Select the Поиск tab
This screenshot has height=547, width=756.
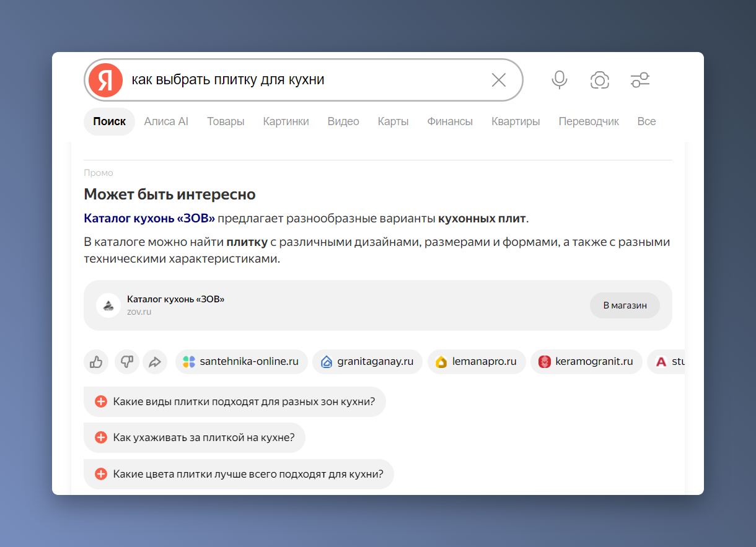pos(109,121)
